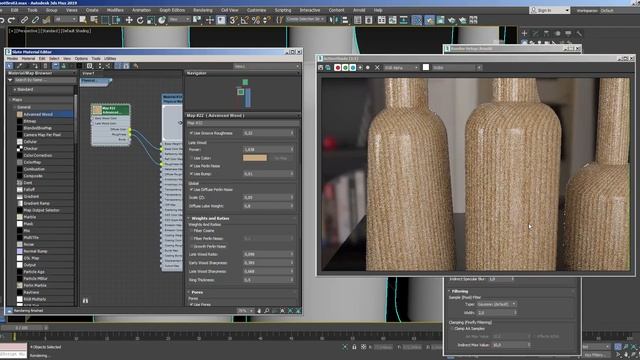Viewport: 640px width, 360px height.
Task: Open the Slate Material Editor toolbar icon
Action: tap(417, 20)
